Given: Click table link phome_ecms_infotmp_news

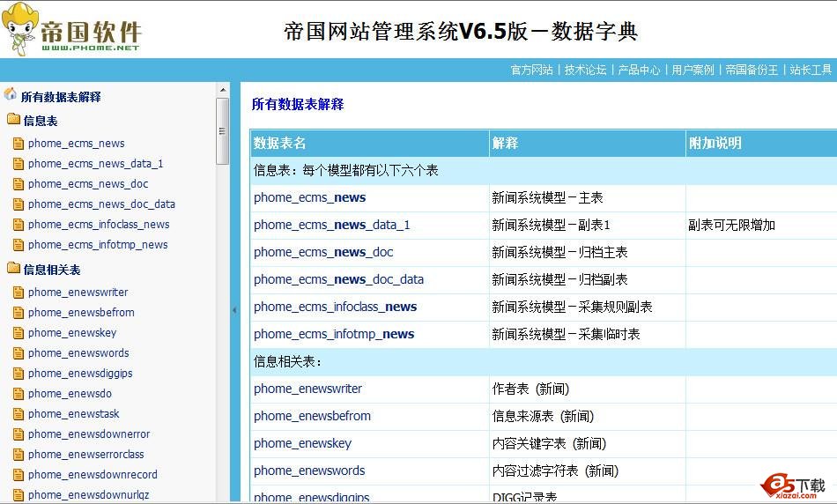Looking at the screenshot, I should coord(334,334).
